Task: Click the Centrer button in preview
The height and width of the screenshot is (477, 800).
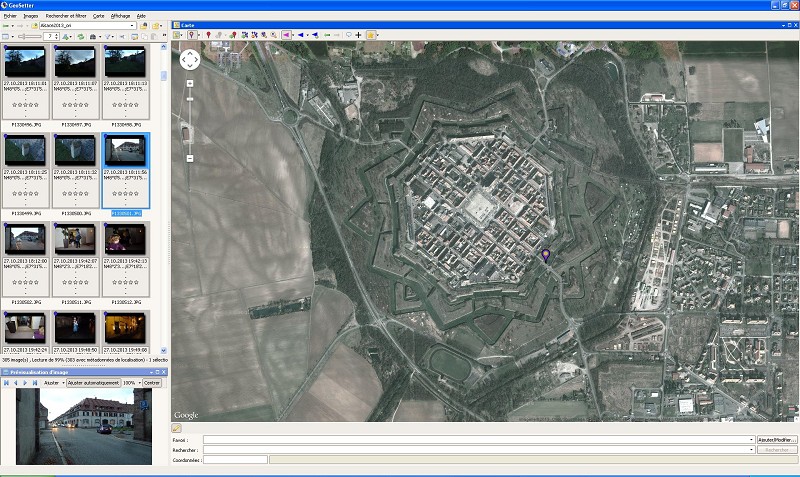Action: (152, 383)
